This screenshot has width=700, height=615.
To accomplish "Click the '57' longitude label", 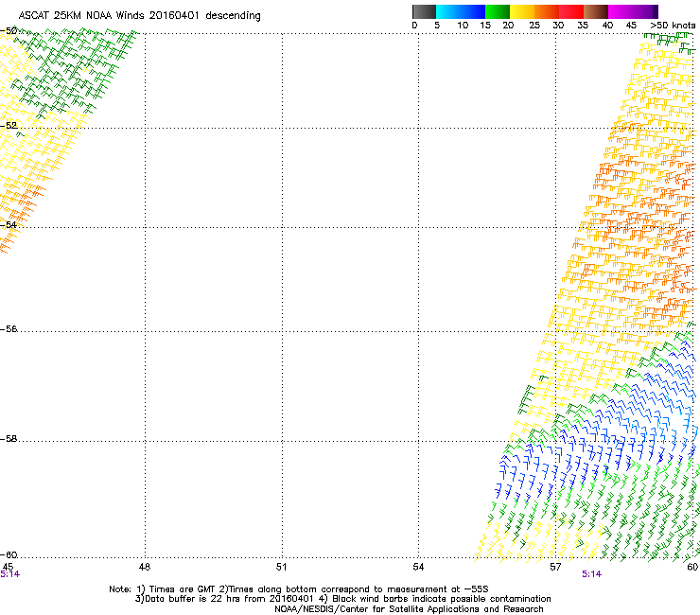I will pyautogui.click(x=555, y=567).
